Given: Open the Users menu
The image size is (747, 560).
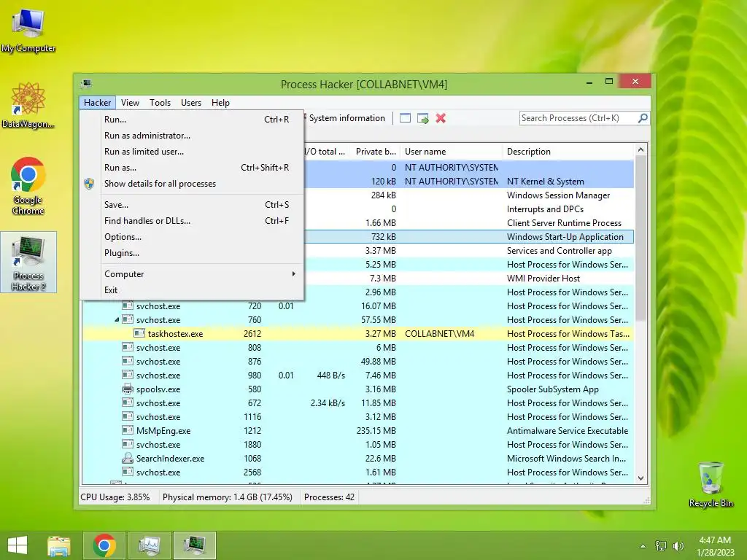Looking at the screenshot, I should 191,102.
